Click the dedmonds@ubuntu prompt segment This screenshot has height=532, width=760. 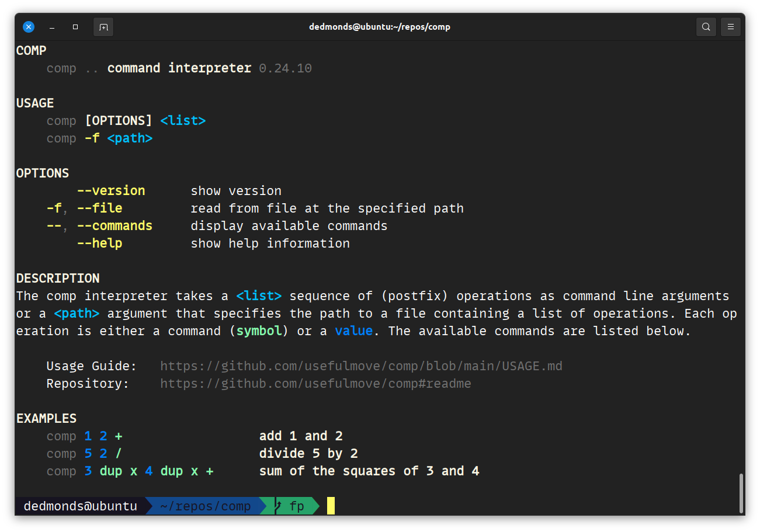click(80, 506)
